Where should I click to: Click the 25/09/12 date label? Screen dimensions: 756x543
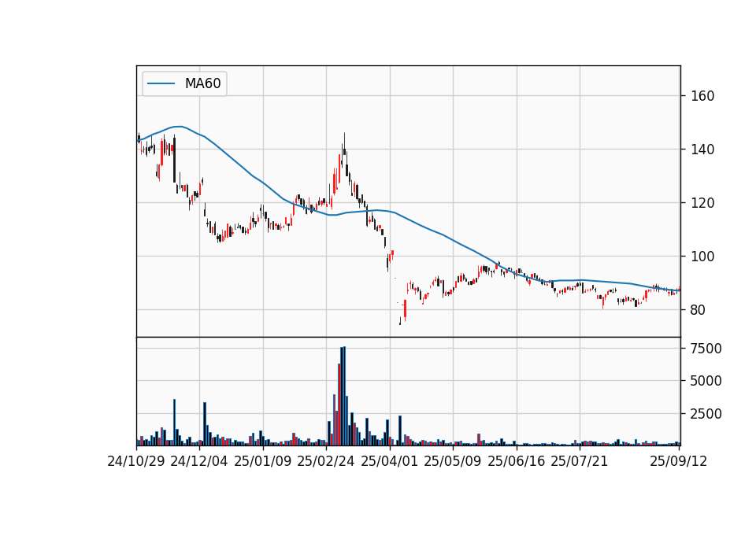coord(679,461)
